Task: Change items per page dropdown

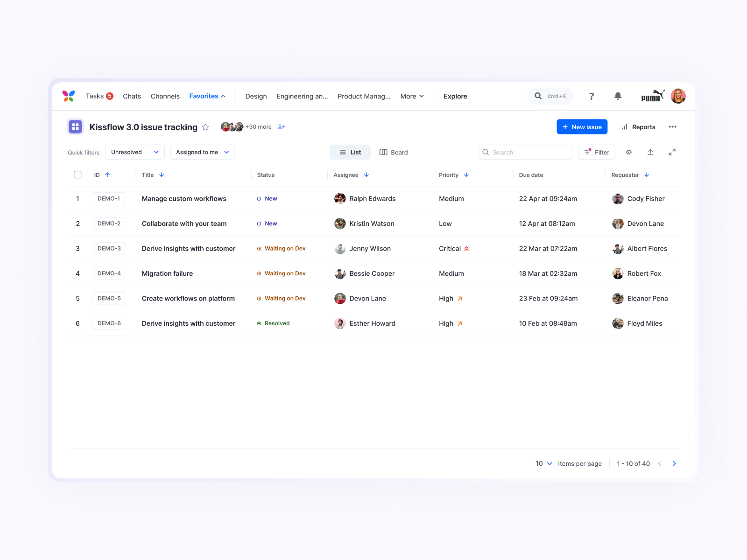Action: [x=544, y=463]
